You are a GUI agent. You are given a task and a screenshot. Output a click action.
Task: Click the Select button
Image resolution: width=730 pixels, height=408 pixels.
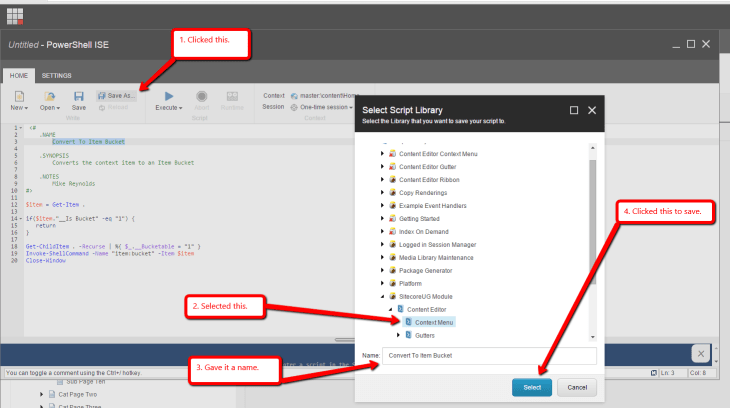(x=532, y=388)
